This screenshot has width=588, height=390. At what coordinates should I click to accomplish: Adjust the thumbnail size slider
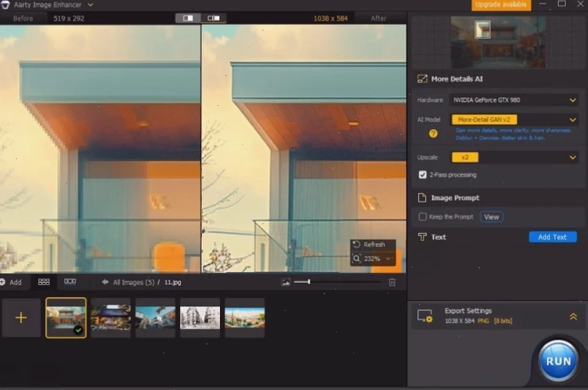coord(337,282)
